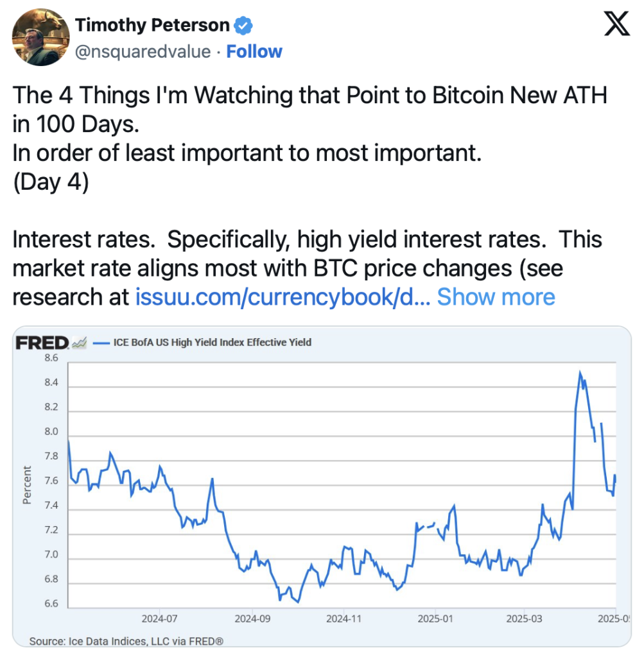
Task: Click the Source: Ice Data Indices caption
Action: point(126,641)
